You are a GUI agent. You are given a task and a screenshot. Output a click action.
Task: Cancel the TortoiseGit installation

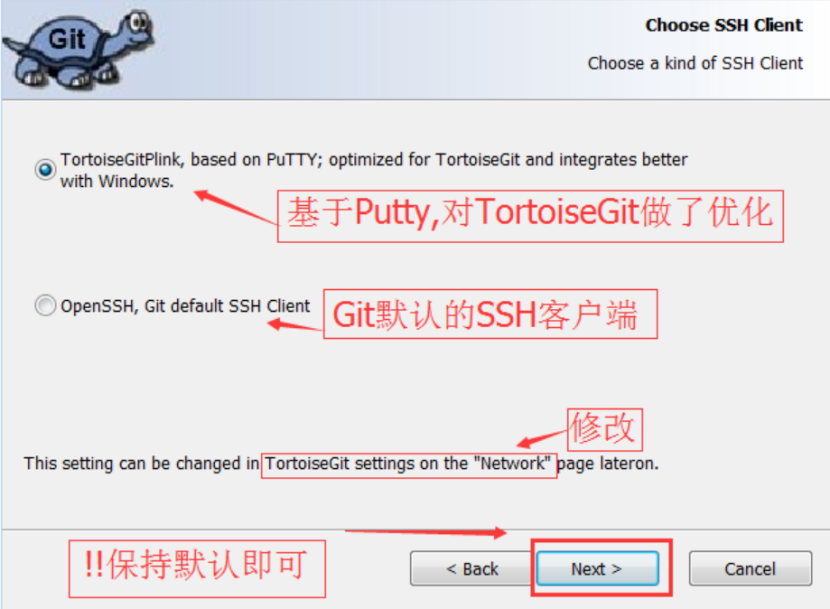(x=750, y=569)
